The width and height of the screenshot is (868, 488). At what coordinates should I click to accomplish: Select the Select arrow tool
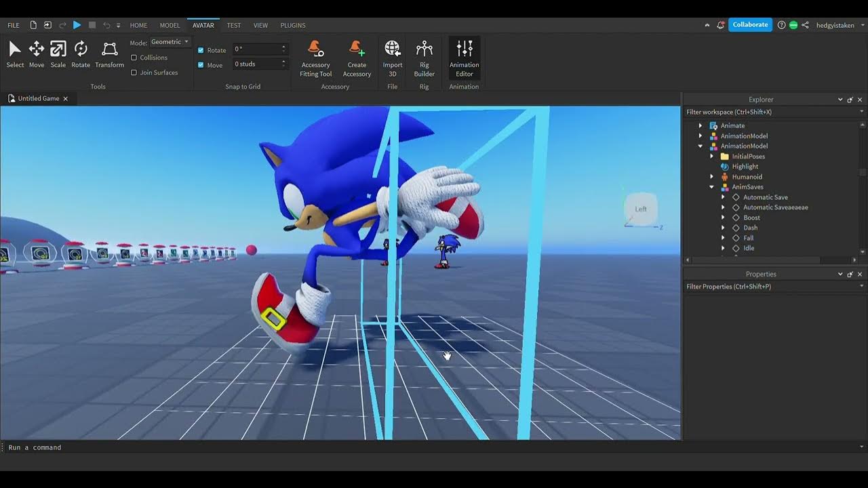15,54
